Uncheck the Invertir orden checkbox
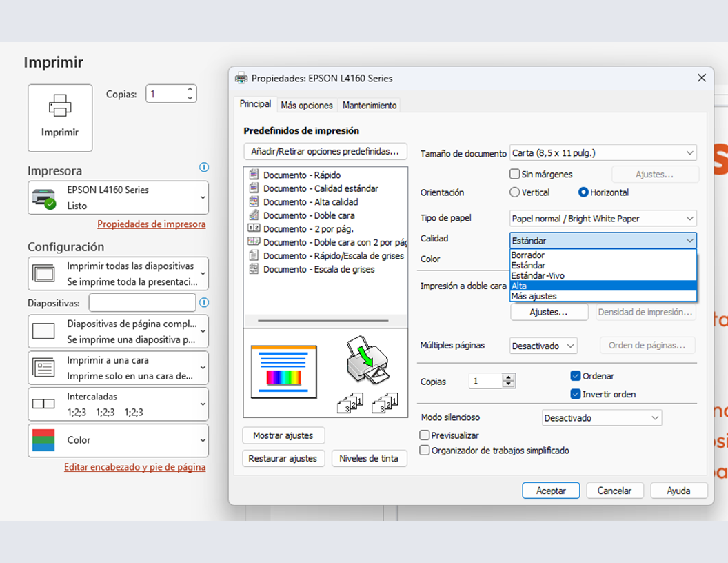The image size is (728, 563). point(575,394)
